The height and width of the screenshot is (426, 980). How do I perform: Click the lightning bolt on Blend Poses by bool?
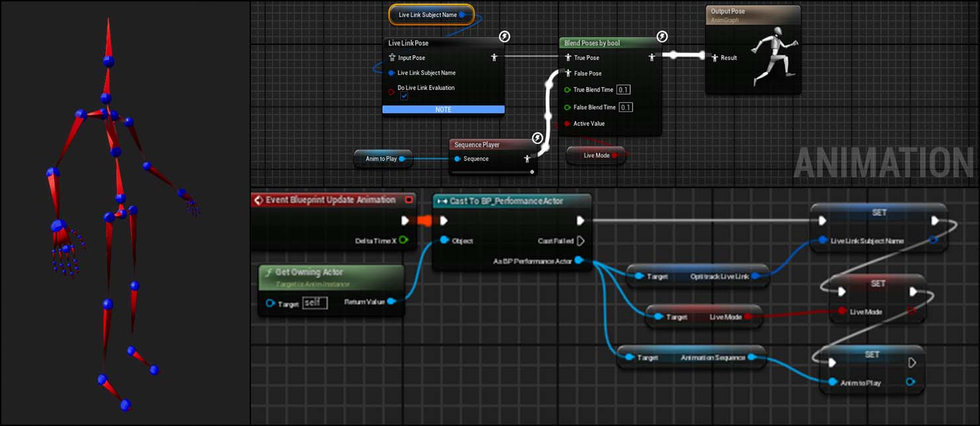pos(661,36)
